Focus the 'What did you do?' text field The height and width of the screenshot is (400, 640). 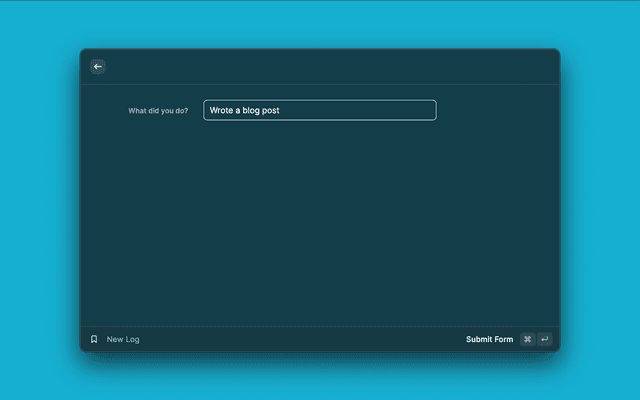319,110
